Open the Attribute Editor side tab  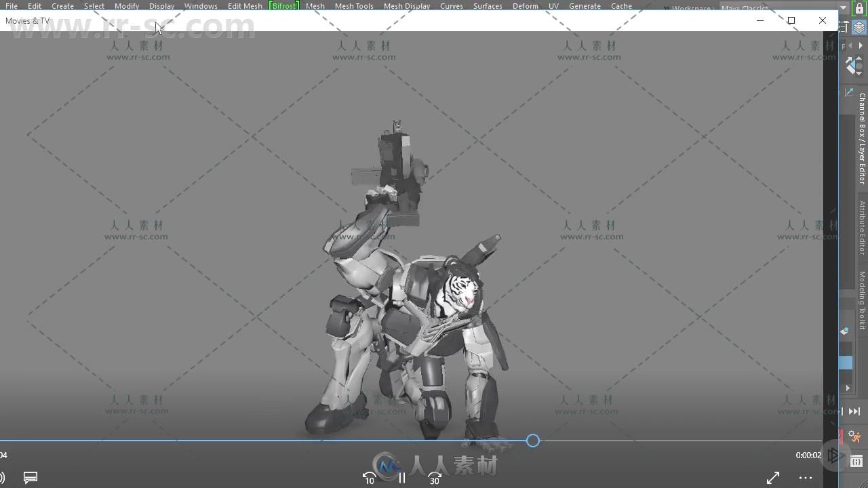862,228
